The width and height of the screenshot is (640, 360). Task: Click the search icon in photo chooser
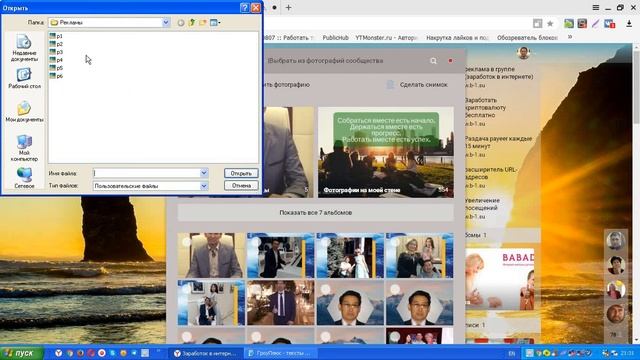coord(433,61)
